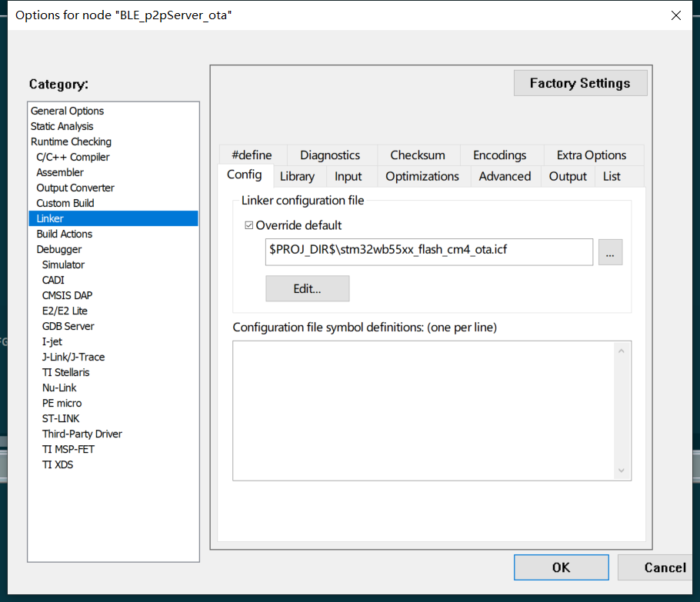Open Build Actions category
The width and height of the screenshot is (700, 602).
[113, 234]
